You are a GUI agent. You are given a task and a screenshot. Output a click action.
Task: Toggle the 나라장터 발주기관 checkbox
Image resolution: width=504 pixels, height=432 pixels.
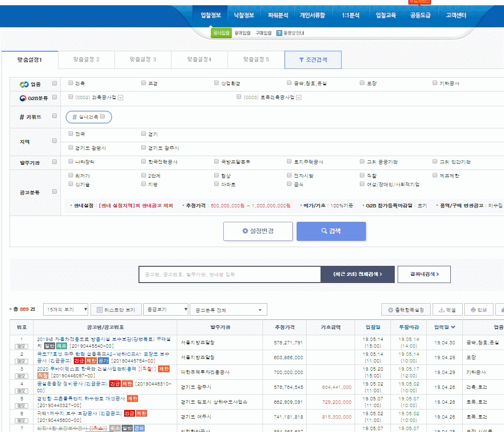tap(71, 161)
